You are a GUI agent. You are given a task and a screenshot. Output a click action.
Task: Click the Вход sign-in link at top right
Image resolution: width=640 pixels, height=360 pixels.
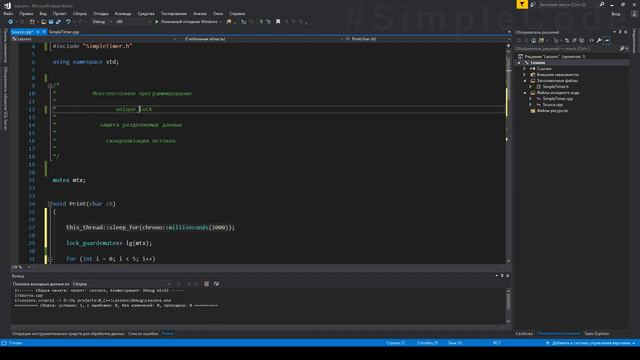point(616,13)
